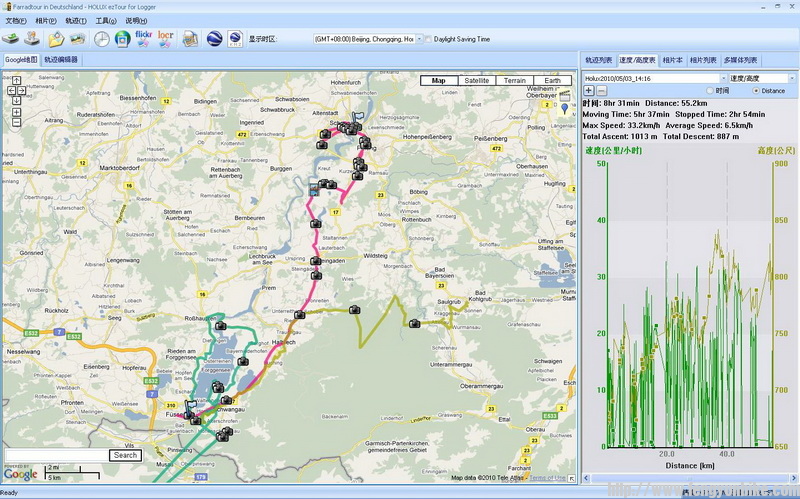Switch map to Satellite view

pos(477,80)
